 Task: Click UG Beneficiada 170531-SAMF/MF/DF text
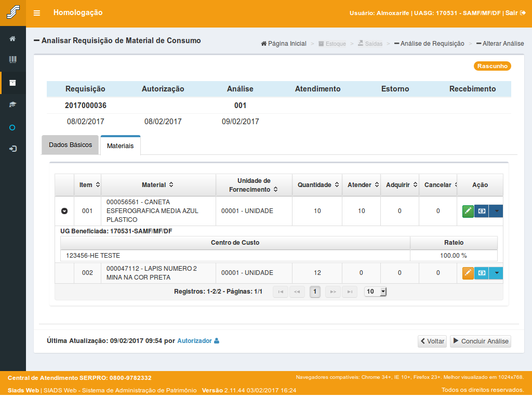point(116,231)
